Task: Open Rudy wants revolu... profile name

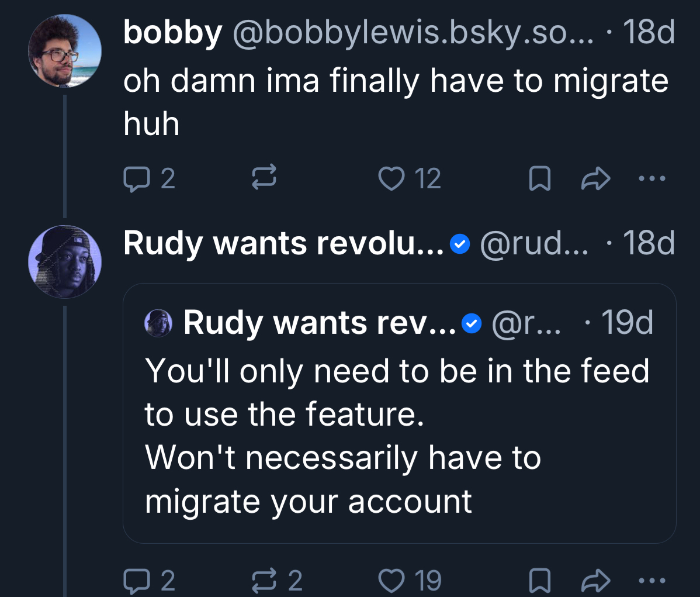Action: [283, 243]
